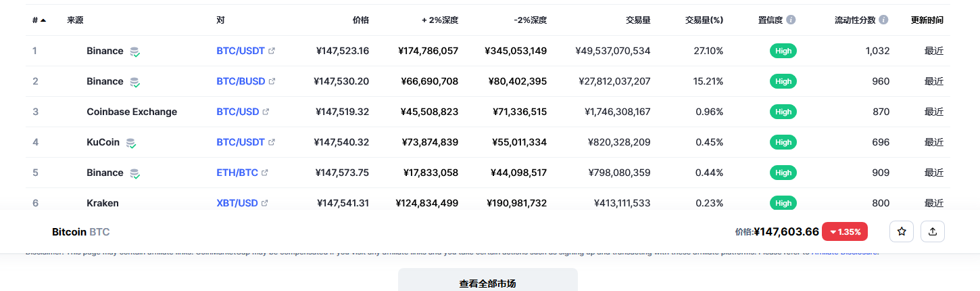Click the 查看全部市场 button
980x291 pixels.
tap(488, 284)
